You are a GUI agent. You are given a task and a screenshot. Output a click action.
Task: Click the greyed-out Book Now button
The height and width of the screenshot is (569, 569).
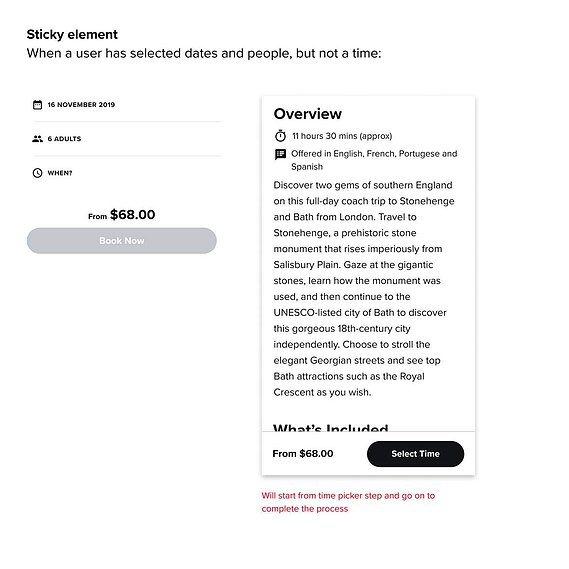(122, 241)
